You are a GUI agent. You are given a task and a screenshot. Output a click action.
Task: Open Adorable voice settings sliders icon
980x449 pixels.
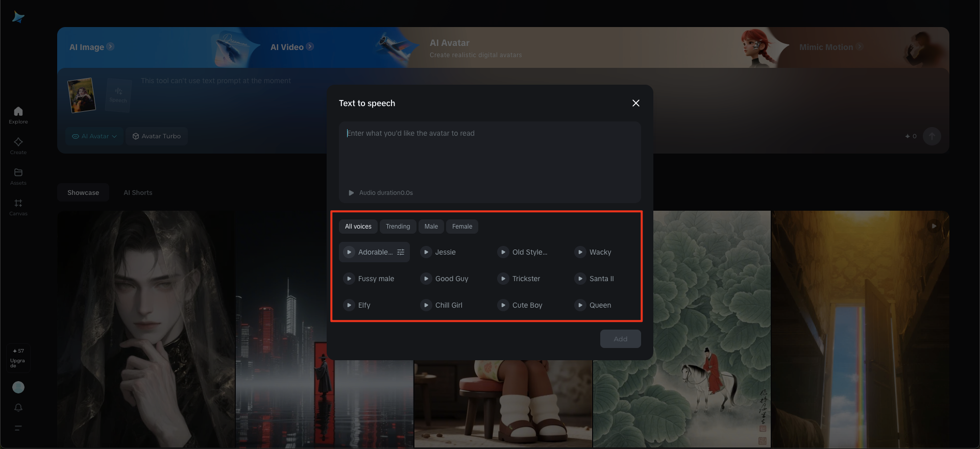coord(401,252)
